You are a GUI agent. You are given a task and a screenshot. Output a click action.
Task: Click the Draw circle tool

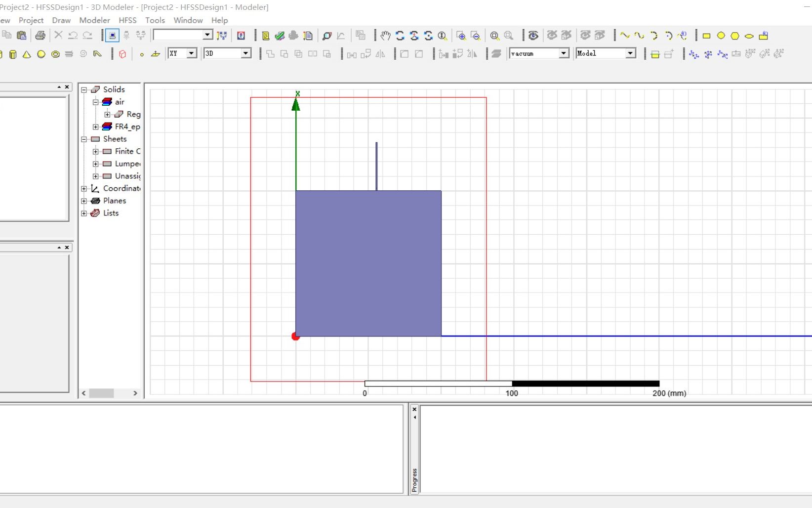721,36
